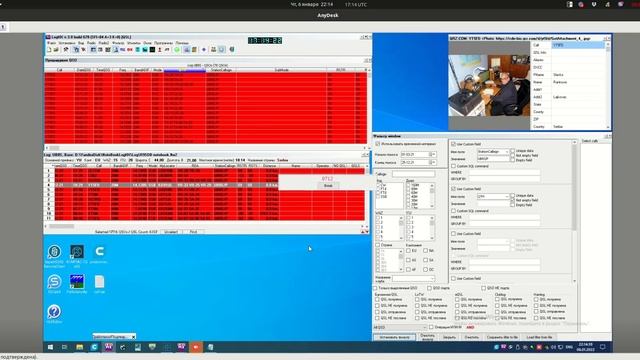The width and height of the screenshot is (640, 360).
Task: Click the Break button in the popup
Action: tap(328, 186)
